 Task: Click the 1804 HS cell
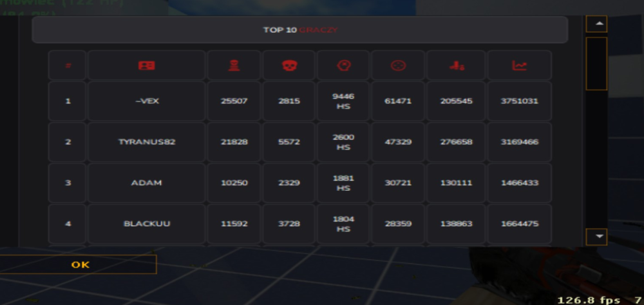tap(343, 224)
